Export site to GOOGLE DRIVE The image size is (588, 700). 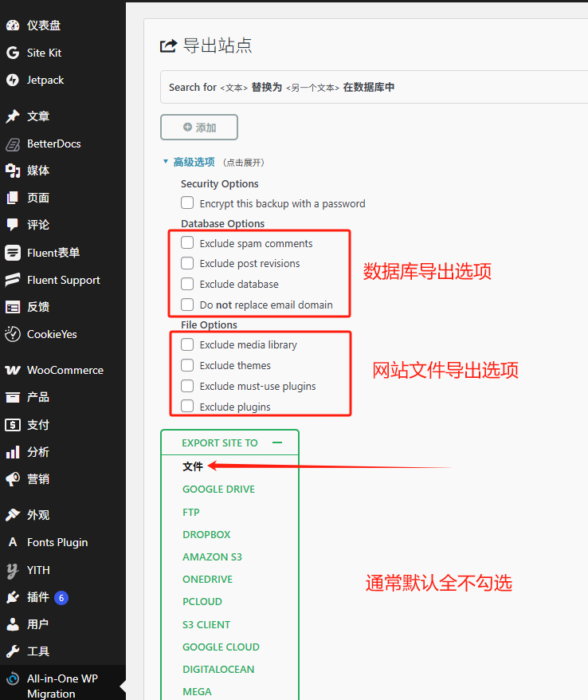(x=218, y=490)
